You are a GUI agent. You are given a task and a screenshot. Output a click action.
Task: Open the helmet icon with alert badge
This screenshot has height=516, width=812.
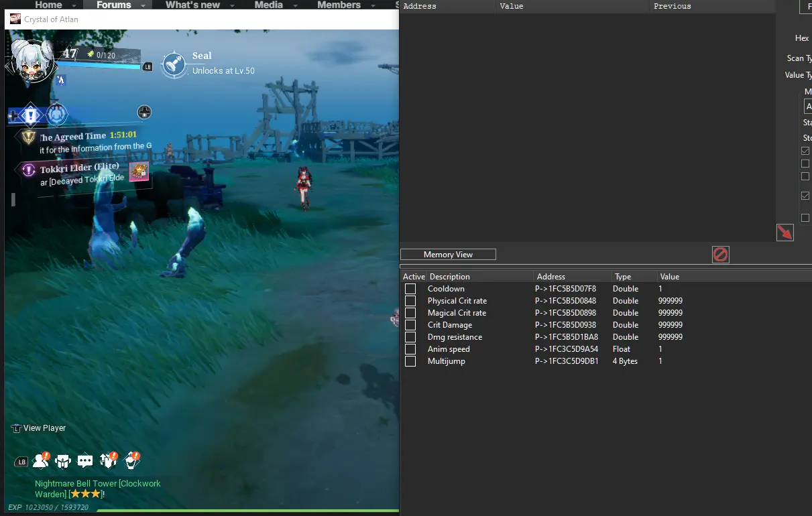[x=132, y=460]
